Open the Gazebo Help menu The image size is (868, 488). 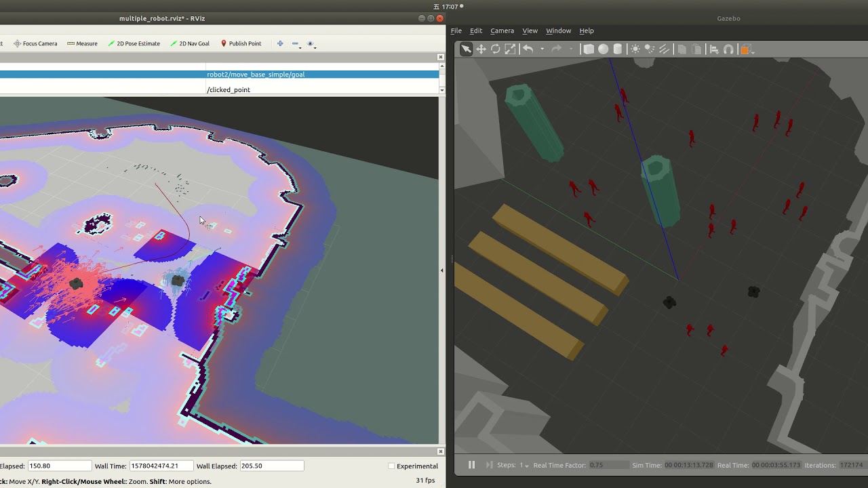(587, 30)
